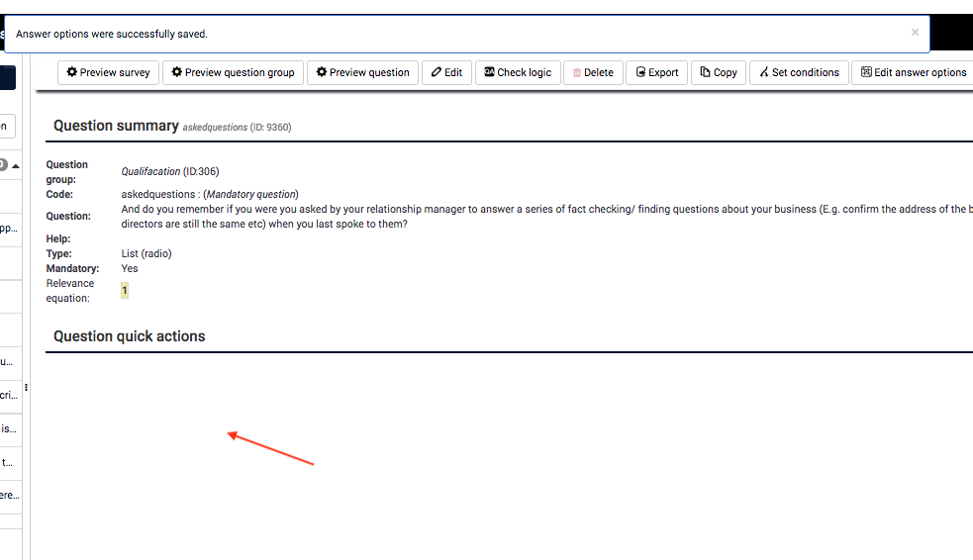Image resolution: width=973 pixels, height=560 pixels.
Task: Click the askedquestions ID 9360 text
Action: click(x=237, y=127)
